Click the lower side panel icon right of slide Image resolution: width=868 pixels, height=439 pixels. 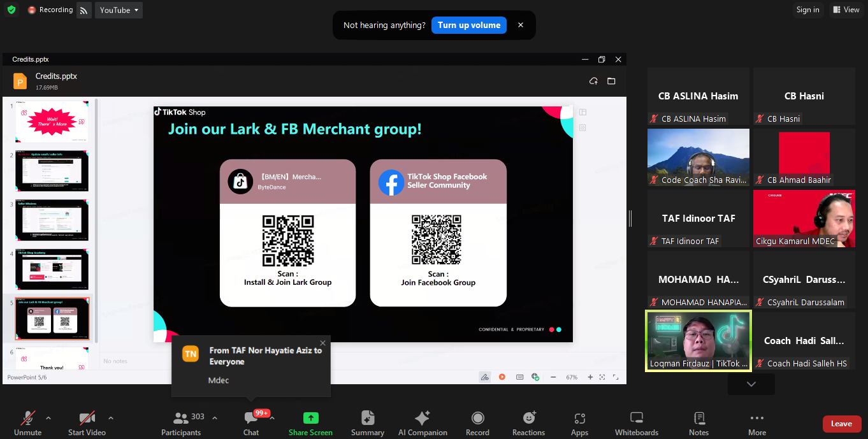click(x=582, y=127)
